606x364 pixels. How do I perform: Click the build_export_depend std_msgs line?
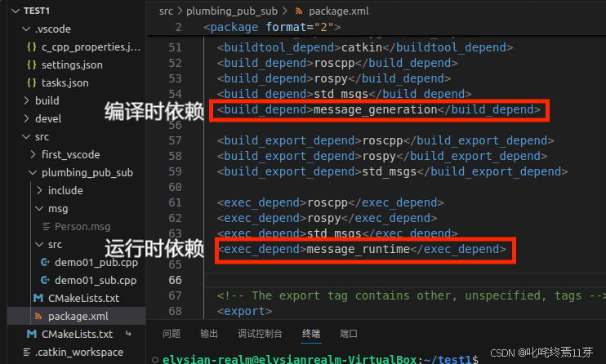(392, 171)
